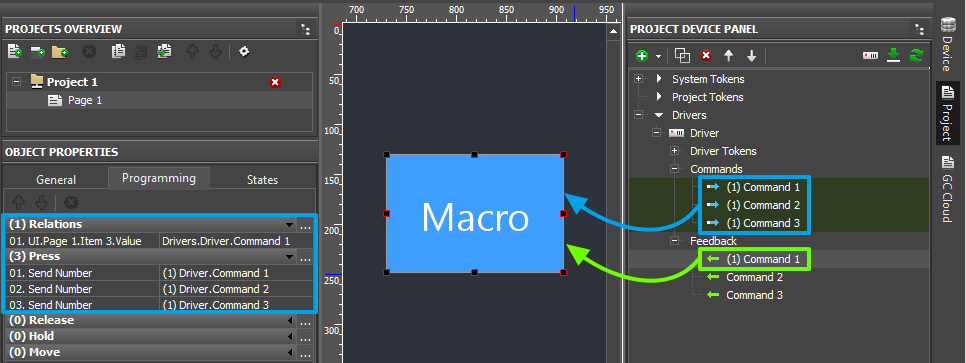Move device item up in Project Device Panel
966x363 pixels.
coord(729,56)
